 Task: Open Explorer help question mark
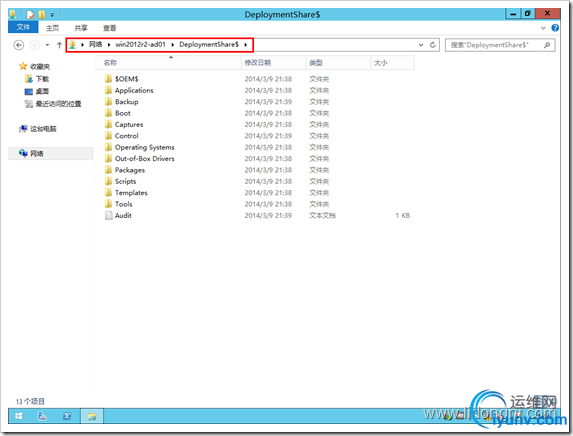point(555,28)
